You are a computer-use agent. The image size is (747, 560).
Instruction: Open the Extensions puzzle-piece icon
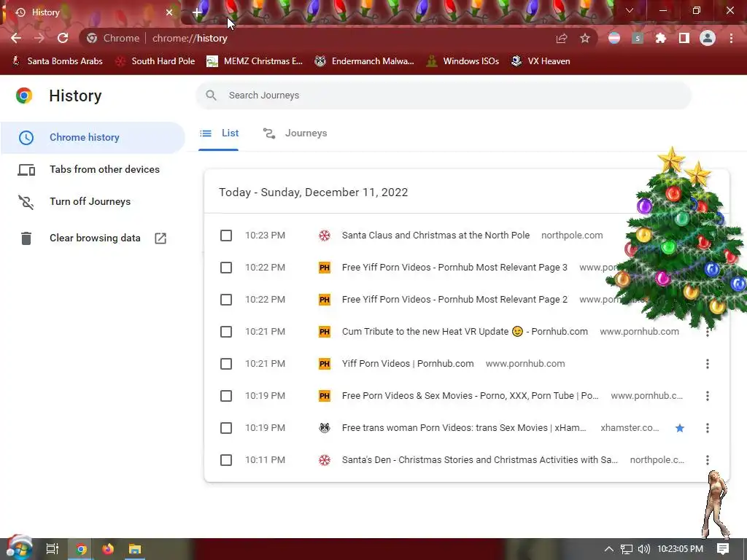661,38
